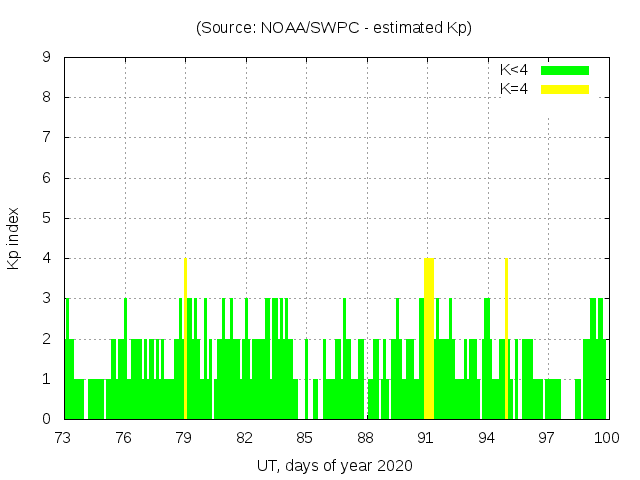Screen dimensions: 640x480
Task: Click x-axis tick label 88
Action: [x=366, y=438]
